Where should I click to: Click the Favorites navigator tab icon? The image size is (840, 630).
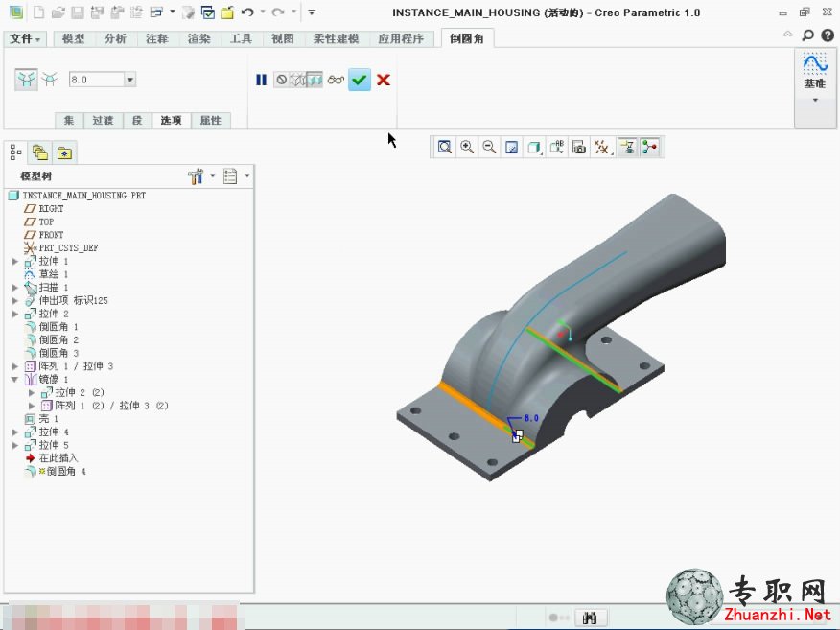coord(65,153)
